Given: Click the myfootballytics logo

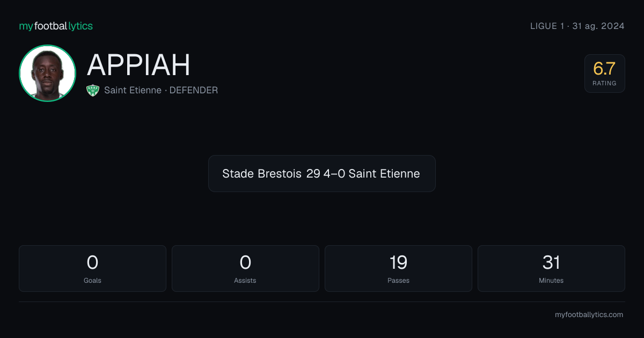Looking at the screenshot, I should pyautogui.click(x=56, y=26).
